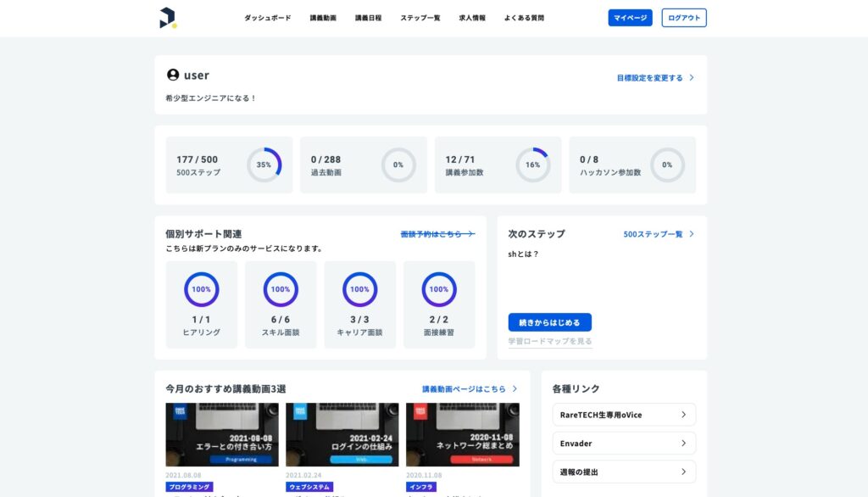Open ステップ一覧 from the top navigation
This screenshot has height=497, width=868.
click(420, 18)
